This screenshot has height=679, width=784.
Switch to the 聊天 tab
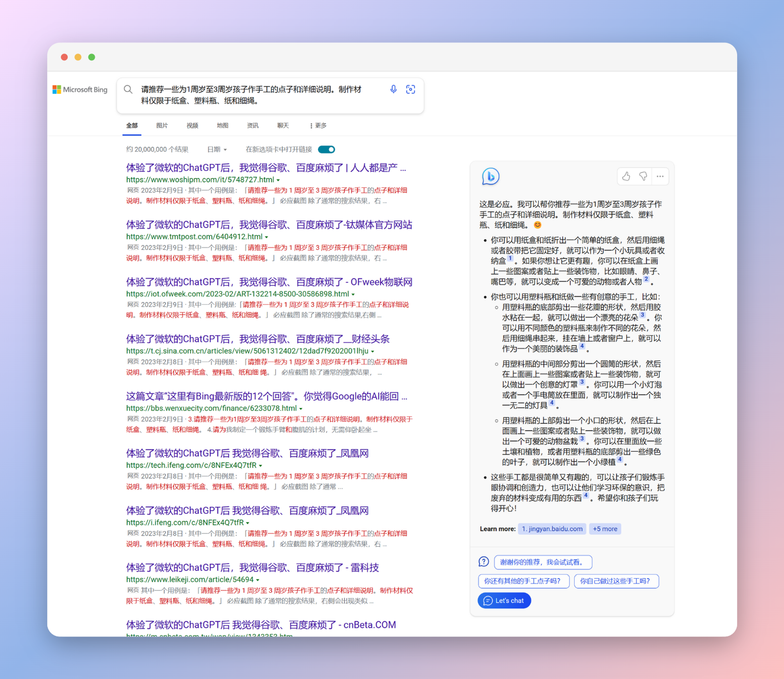tap(283, 125)
